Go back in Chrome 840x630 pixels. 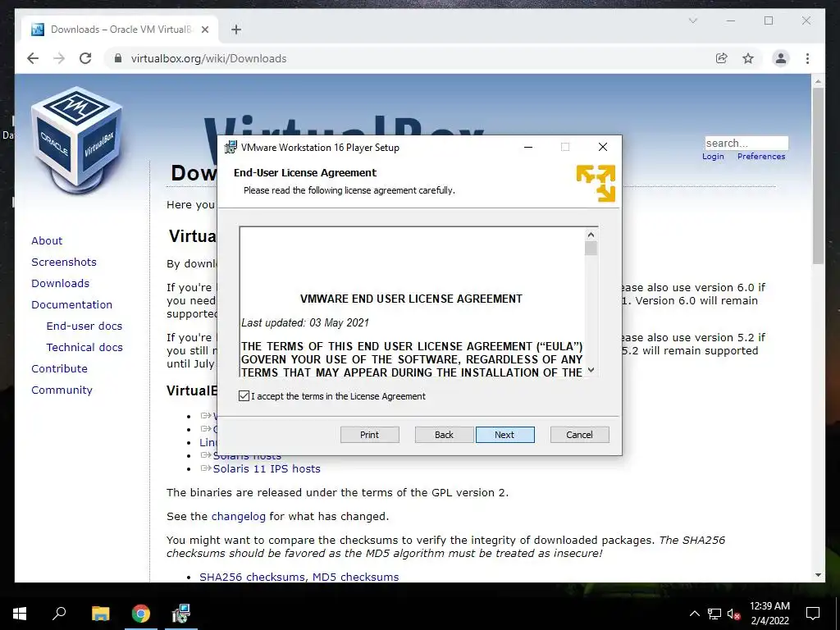pos(33,58)
